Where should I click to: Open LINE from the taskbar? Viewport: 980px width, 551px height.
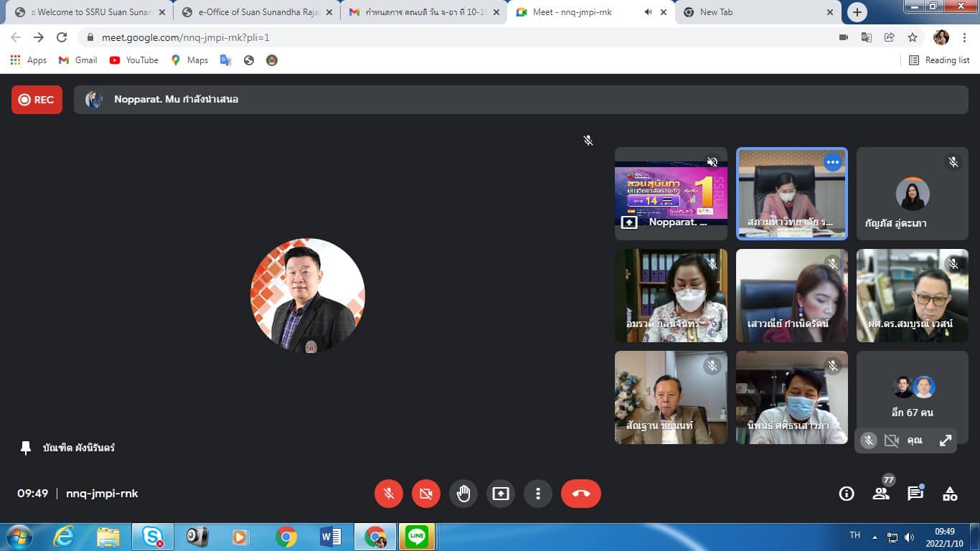(416, 536)
